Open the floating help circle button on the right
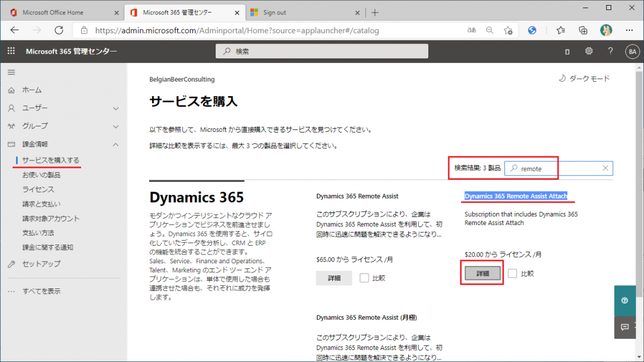Image resolution: width=644 pixels, height=362 pixels. [x=625, y=300]
